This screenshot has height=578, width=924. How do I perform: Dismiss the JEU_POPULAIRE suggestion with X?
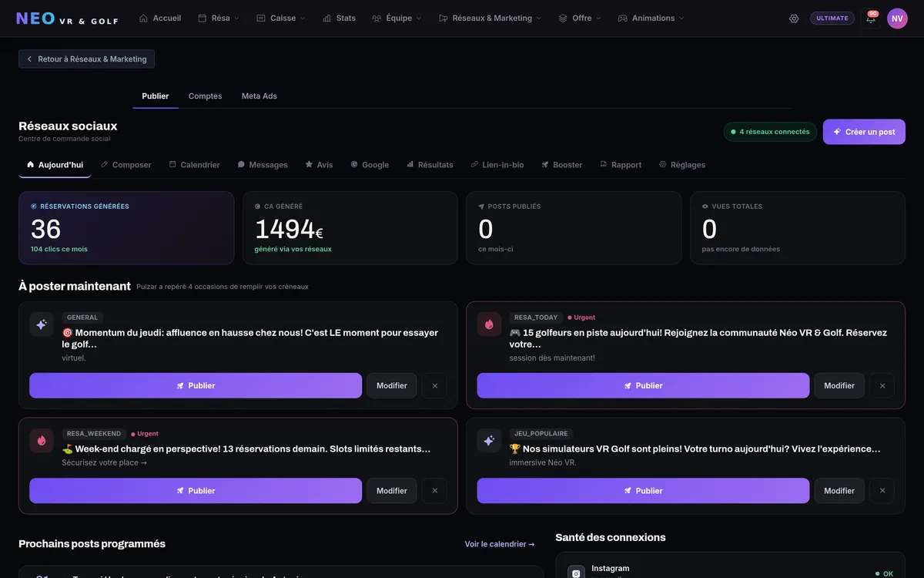[x=882, y=491]
